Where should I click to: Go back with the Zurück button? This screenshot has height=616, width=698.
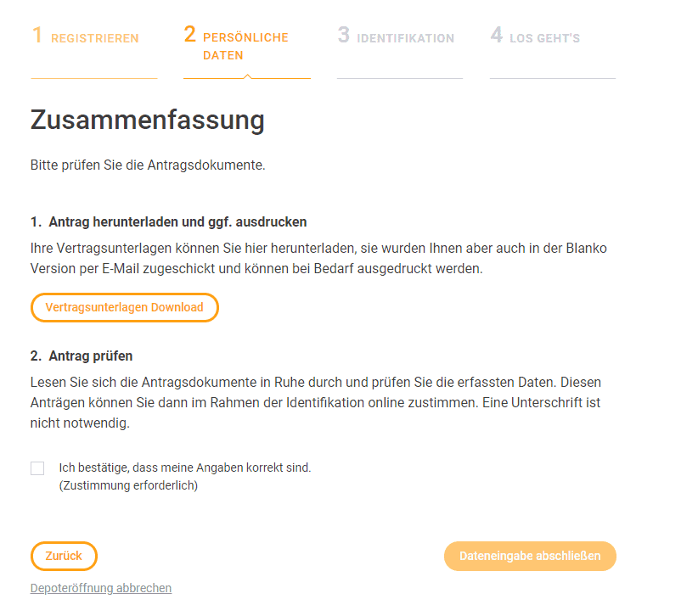click(x=64, y=556)
